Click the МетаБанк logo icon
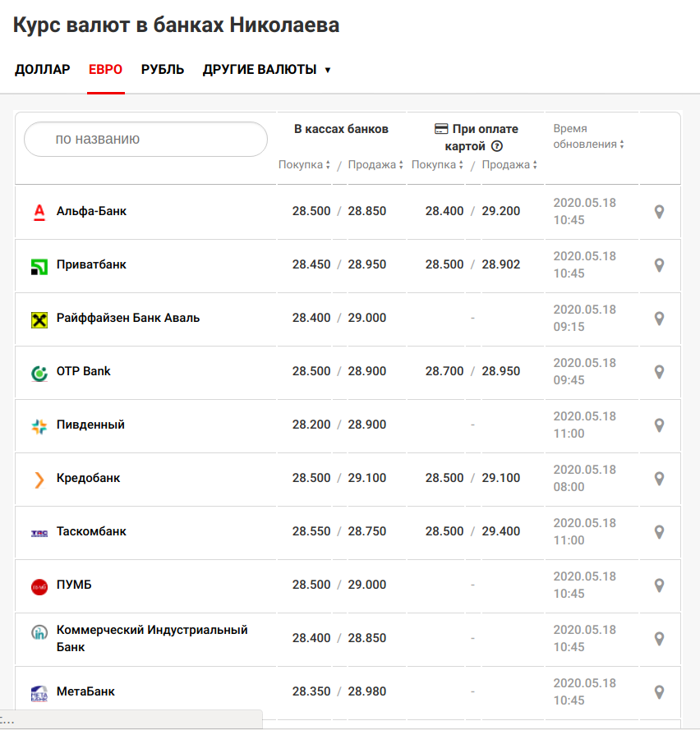The width and height of the screenshot is (700, 730). click(39, 694)
